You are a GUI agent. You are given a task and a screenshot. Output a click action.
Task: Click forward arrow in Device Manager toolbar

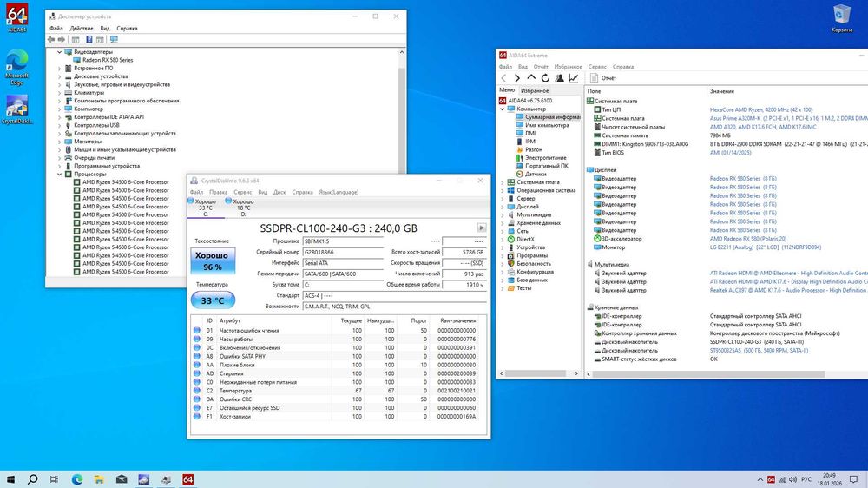click(x=62, y=39)
